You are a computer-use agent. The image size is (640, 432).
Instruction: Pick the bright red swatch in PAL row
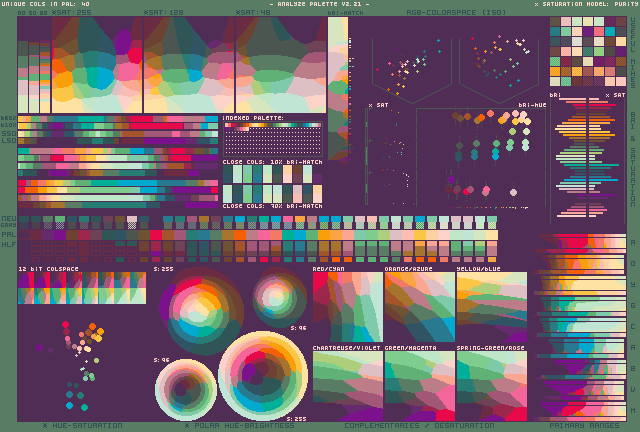[x=156, y=235]
